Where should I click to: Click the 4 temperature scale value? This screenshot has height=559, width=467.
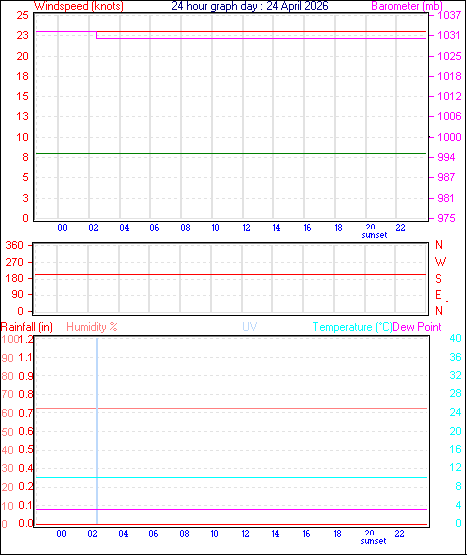tap(458, 505)
